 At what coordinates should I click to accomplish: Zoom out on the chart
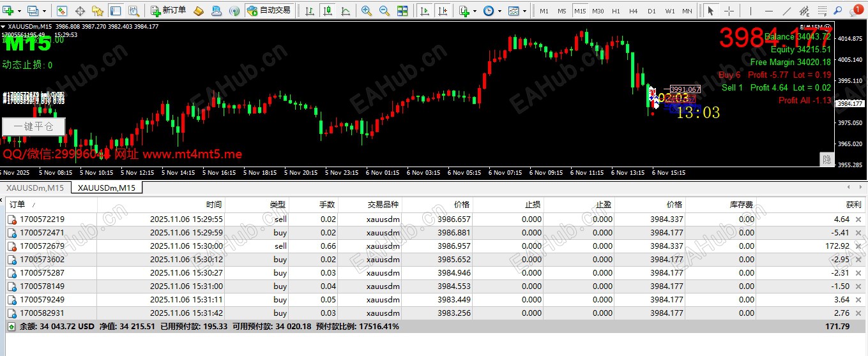pyautogui.click(x=385, y=11)
